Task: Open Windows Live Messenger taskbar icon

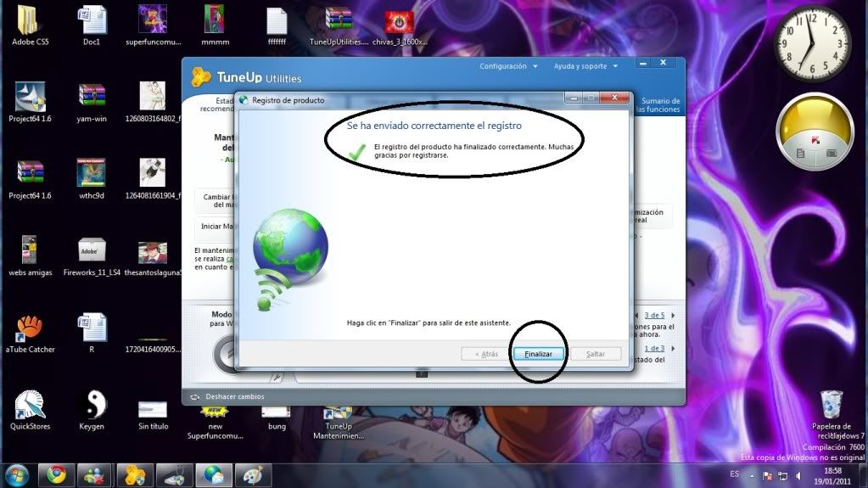Action: click(x=95, y=475)
